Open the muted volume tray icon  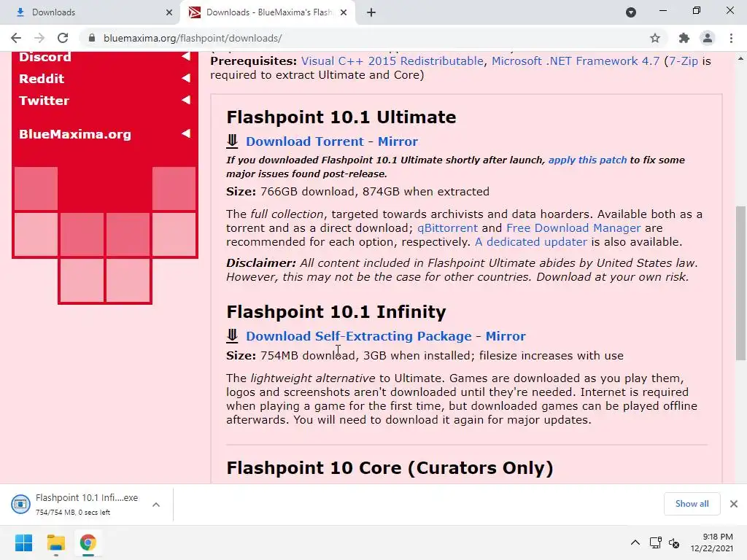point(674,542)
